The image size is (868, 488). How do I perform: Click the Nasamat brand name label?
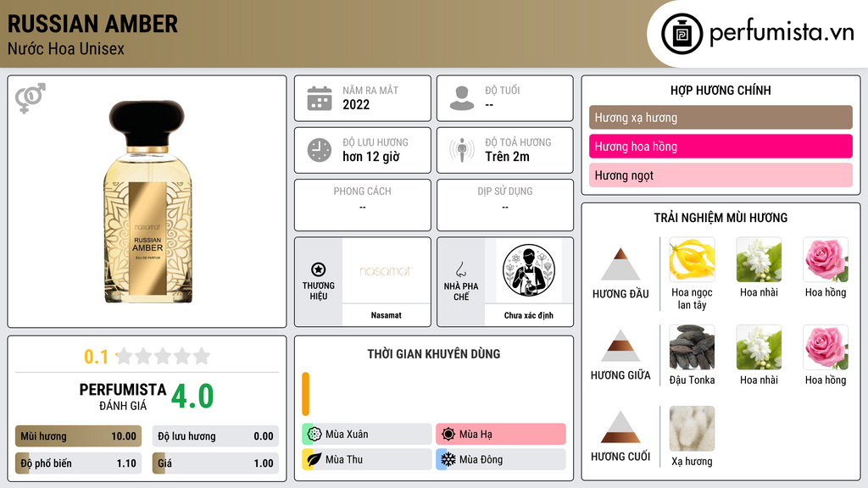(x=386, y=315)
